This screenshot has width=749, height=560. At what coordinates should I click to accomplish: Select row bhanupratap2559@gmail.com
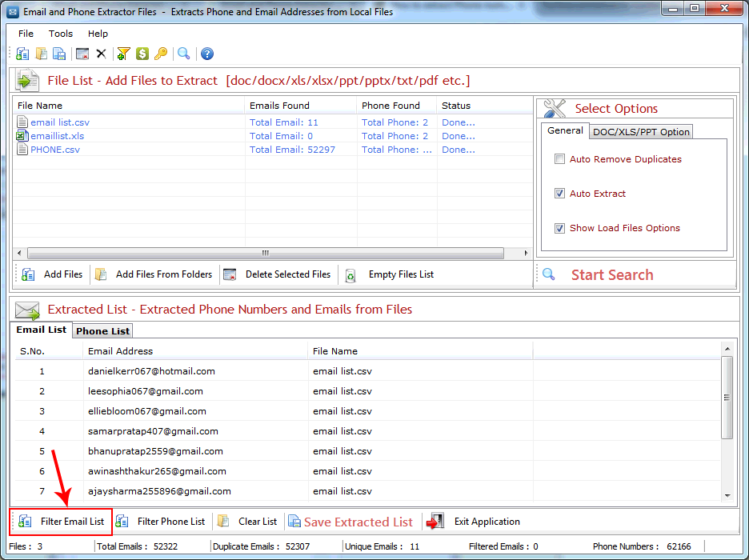366,451
